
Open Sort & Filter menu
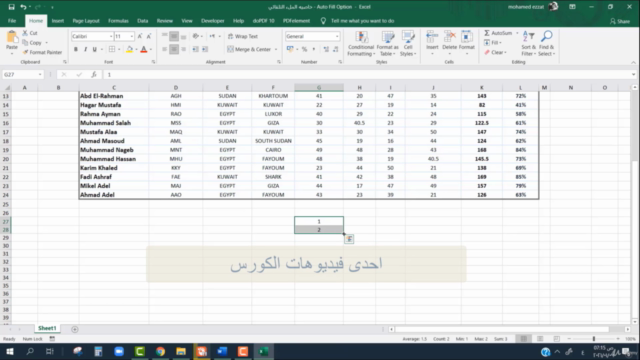tap(528, 43)
